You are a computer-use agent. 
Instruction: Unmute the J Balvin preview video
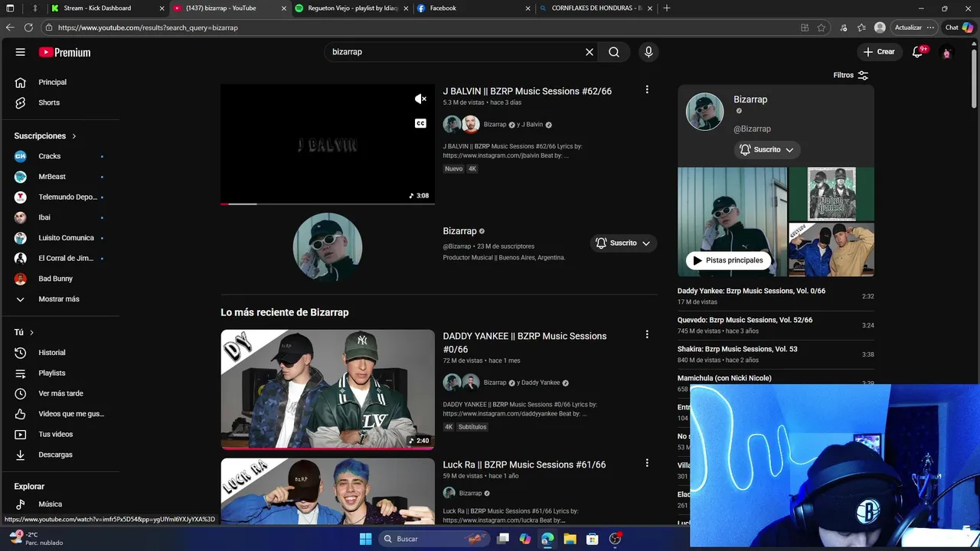click(x=420, y=99)
